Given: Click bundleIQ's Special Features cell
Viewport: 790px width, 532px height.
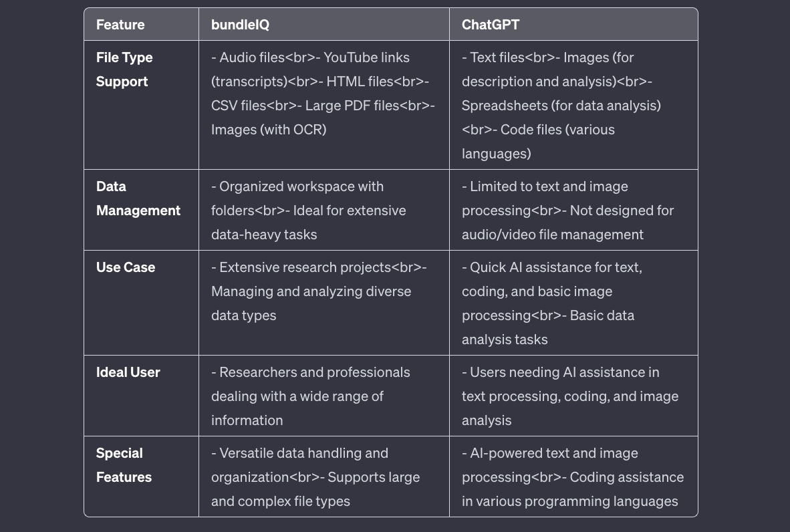Looking at the screenshot, I should point(323,477).
